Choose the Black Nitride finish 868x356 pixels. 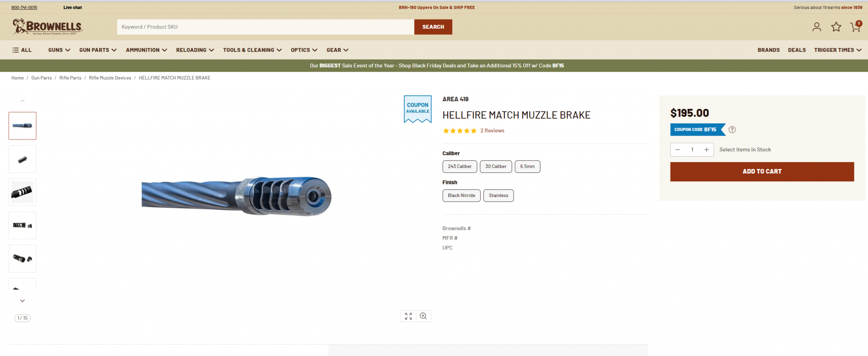click(x=462, y=195)
